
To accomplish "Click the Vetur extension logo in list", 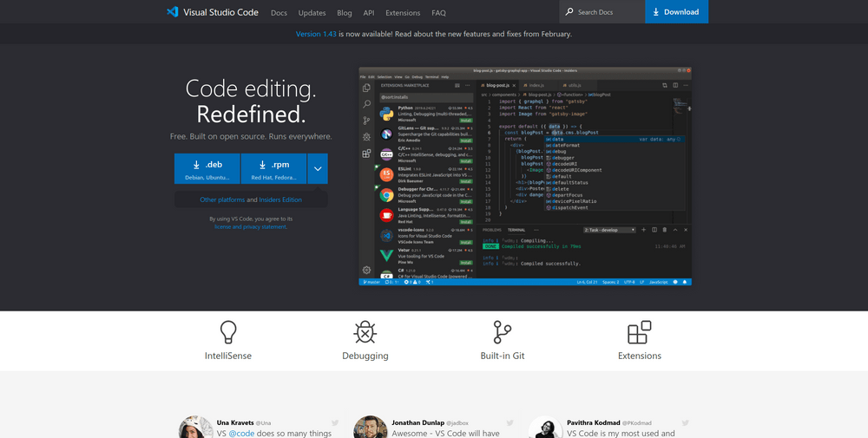I will point(386,256).
